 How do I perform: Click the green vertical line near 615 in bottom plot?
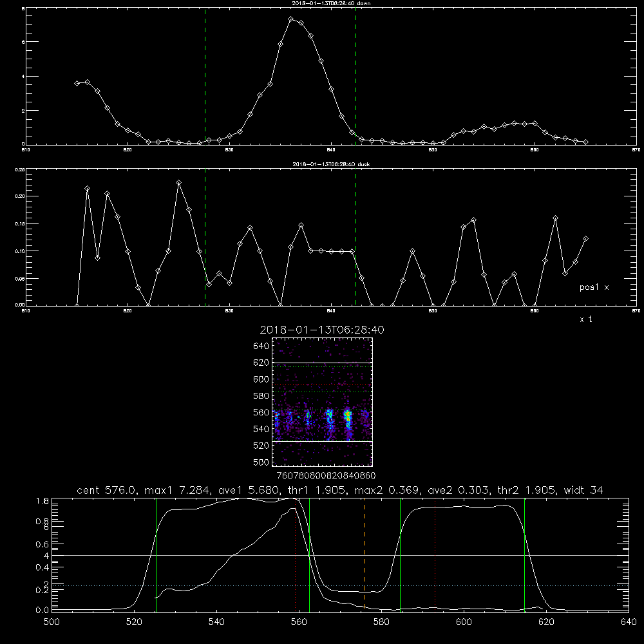tap(524, 554)
